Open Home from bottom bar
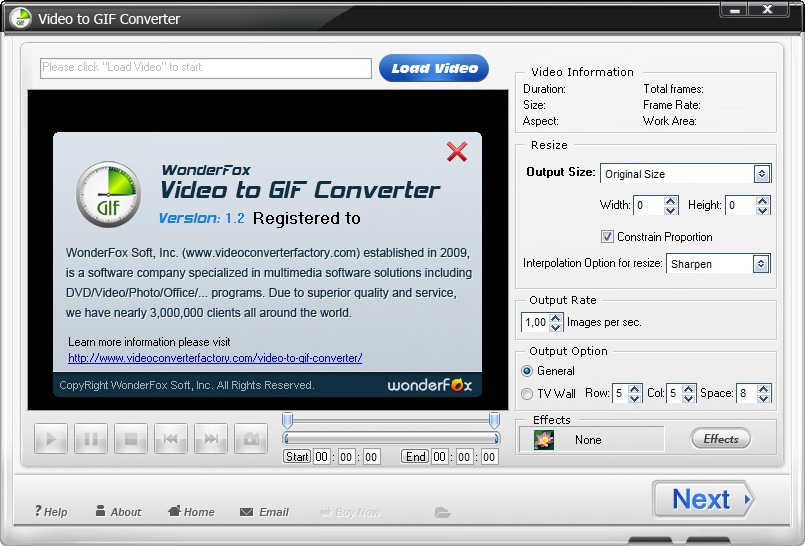805x546 pixels. (x=191, y=512)
